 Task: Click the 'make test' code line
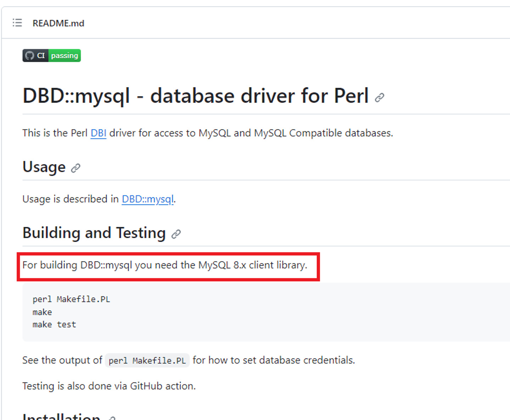[54, 324]
